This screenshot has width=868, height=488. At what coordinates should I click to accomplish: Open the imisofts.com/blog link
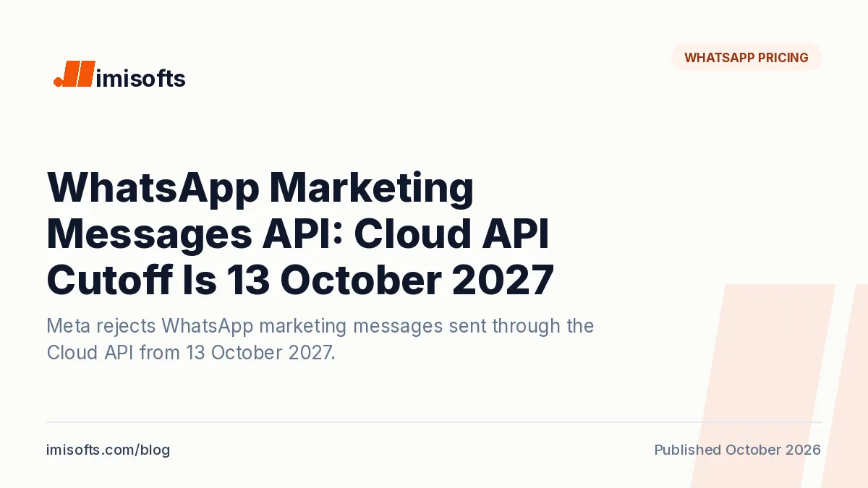click(109, 450)
